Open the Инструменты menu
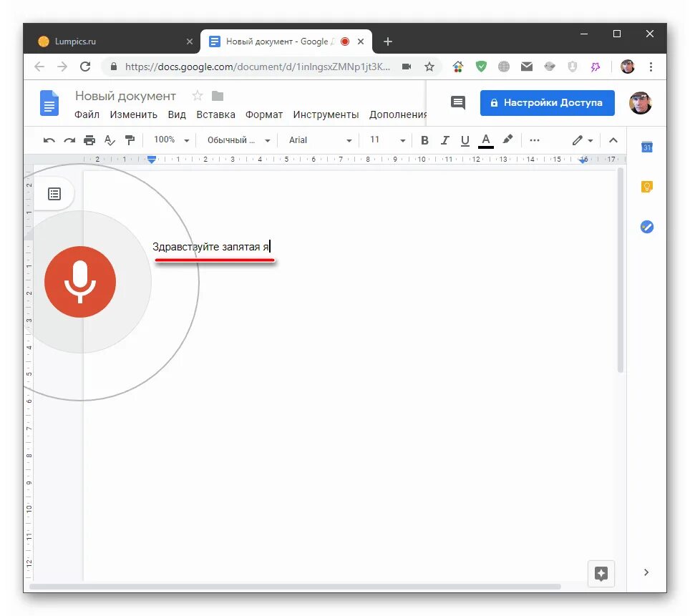This screenshot has width=690, height=616. 326,115
